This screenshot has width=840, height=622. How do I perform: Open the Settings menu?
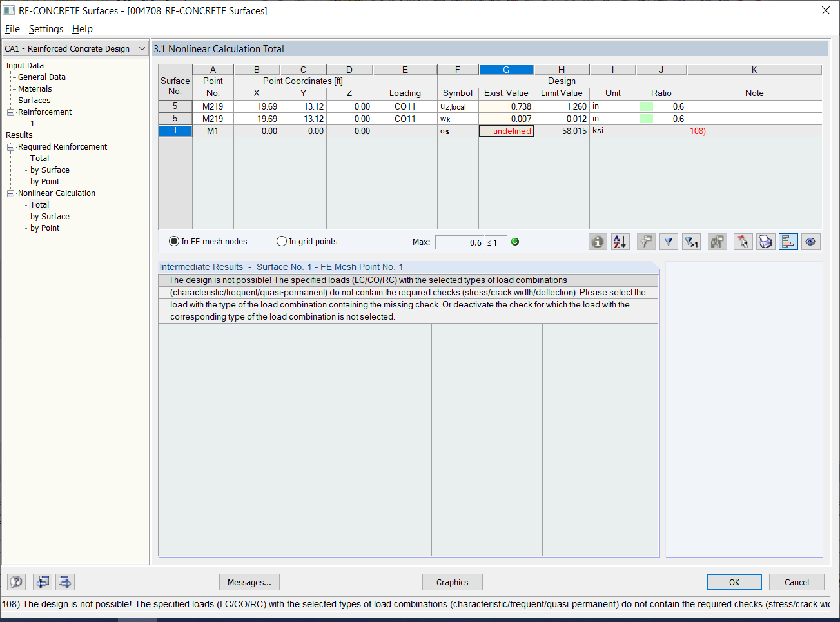coord(46,29)
